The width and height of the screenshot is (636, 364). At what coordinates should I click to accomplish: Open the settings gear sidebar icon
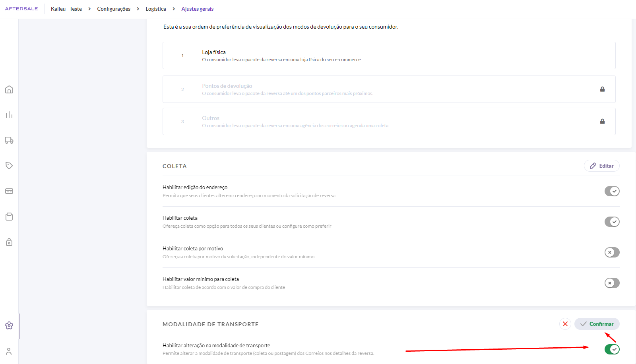pos(9,325)
